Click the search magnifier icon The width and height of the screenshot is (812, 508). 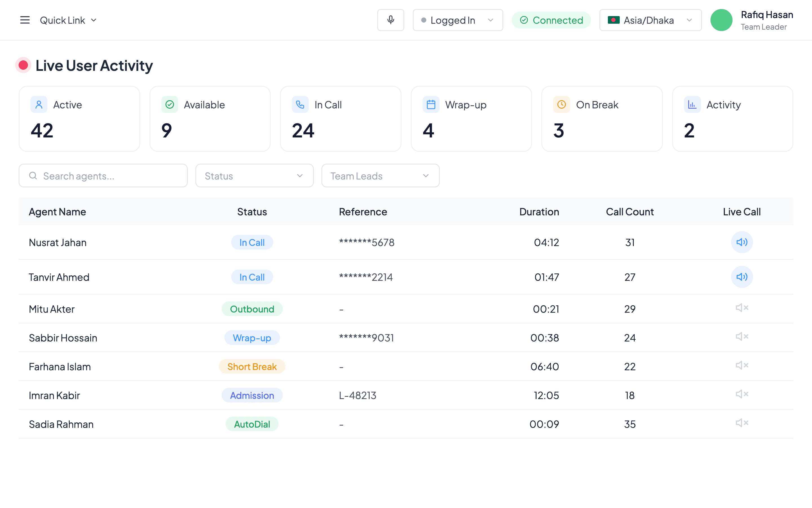click(33, 176)
